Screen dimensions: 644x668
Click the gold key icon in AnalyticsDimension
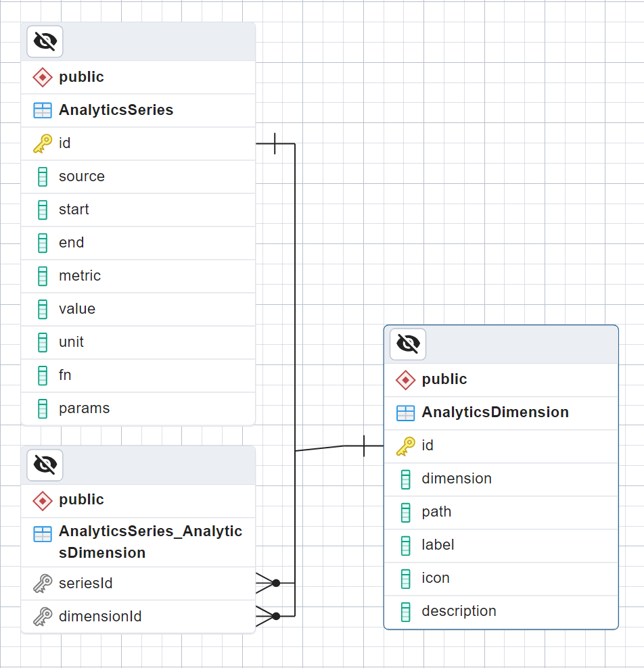click(x=406, y=446)
